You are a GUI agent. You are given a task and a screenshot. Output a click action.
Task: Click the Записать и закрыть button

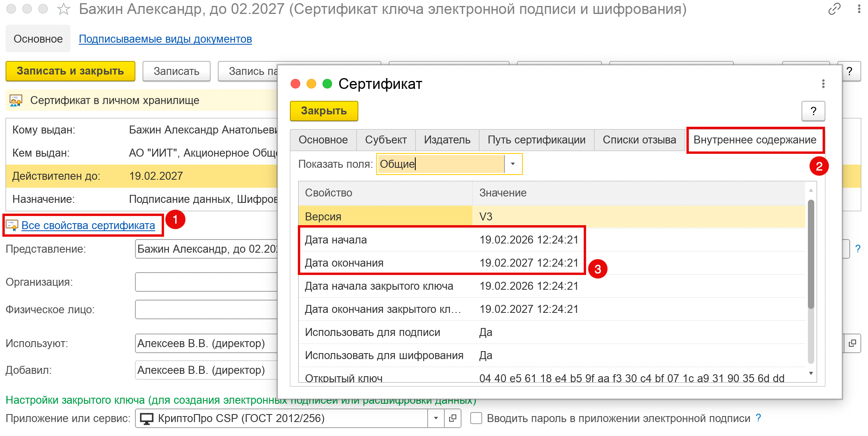pos(70,71)
